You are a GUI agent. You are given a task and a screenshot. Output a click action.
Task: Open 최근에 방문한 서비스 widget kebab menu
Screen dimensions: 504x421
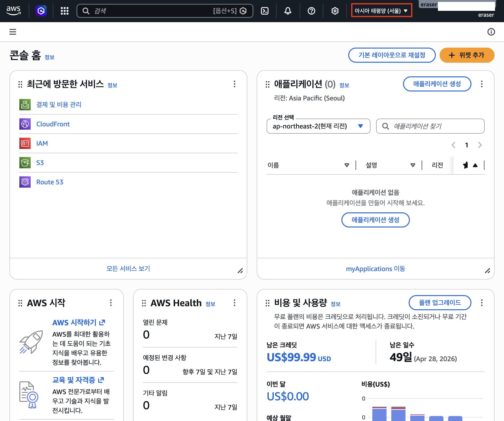point(235,84)
